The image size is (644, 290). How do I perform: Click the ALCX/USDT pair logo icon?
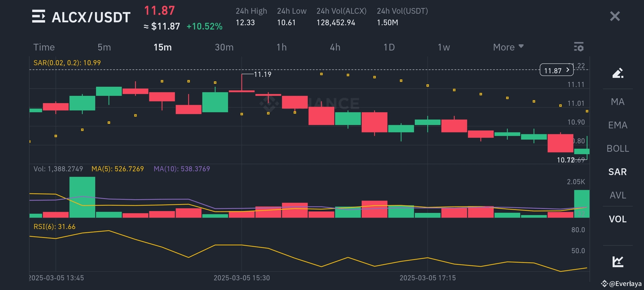click(x=39, y=17)
